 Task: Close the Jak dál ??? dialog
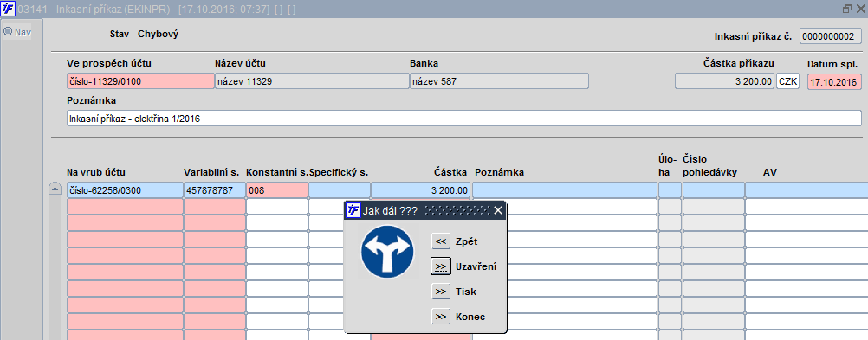click(x=498, y=210)
